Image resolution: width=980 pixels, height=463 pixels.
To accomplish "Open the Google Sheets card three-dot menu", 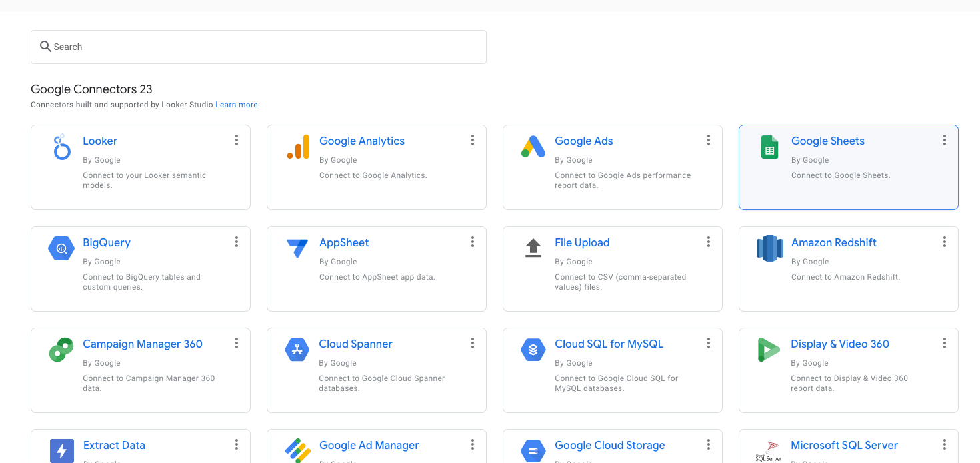I will click(944, 140).
